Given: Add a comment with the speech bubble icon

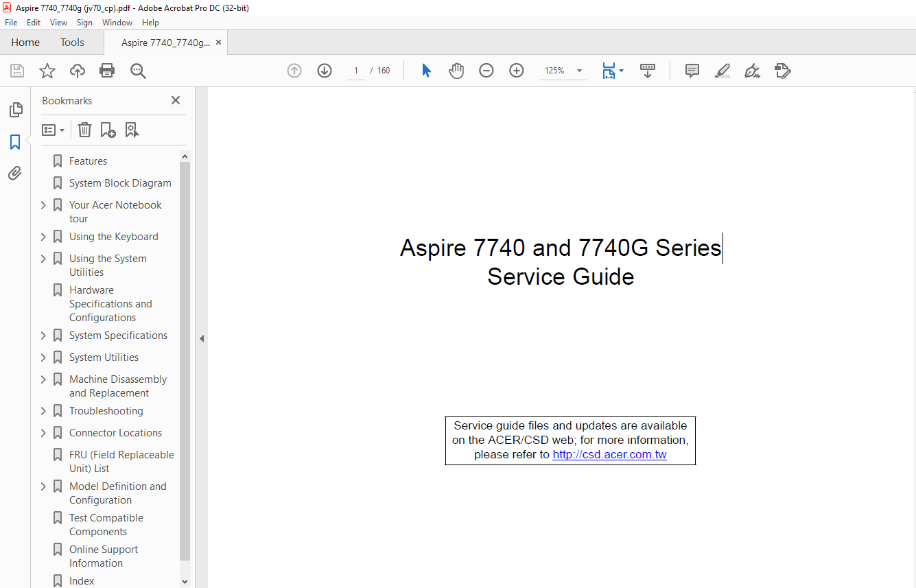Looking at the screenshot, I should point(692,71).
